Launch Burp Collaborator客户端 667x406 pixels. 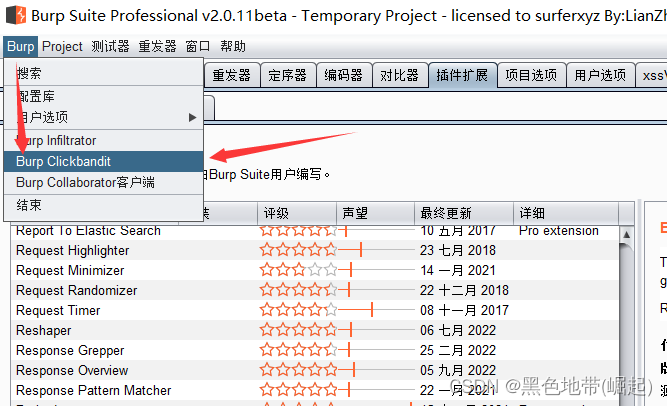point(85,183)
